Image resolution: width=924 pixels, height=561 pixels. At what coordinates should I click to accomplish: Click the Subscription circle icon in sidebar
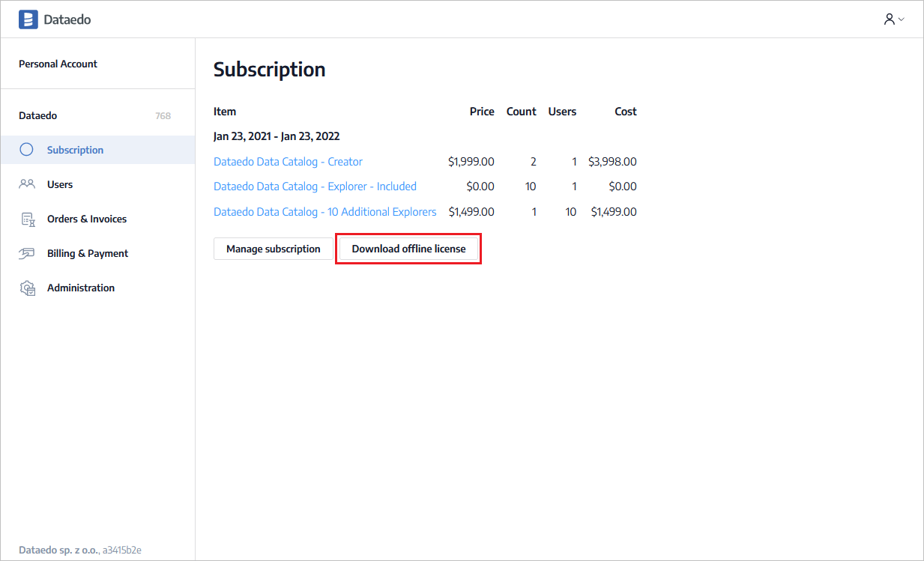point(27,150)
